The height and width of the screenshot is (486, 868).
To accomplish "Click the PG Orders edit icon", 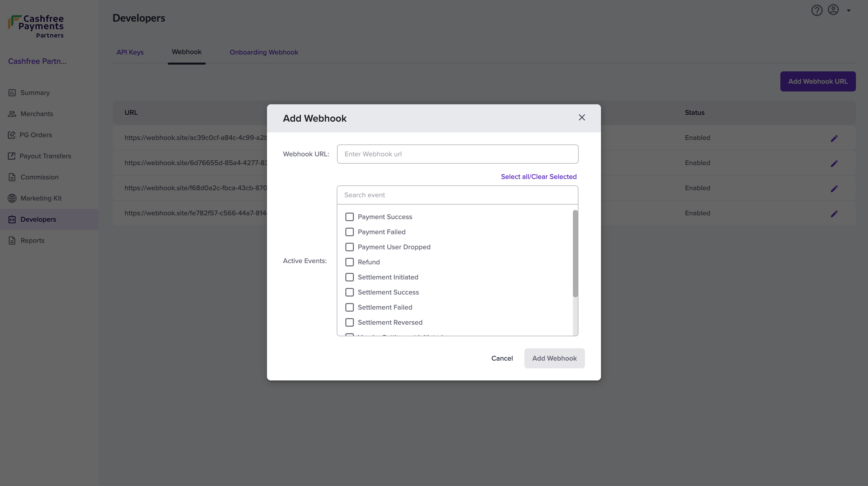I will (12, 135).
